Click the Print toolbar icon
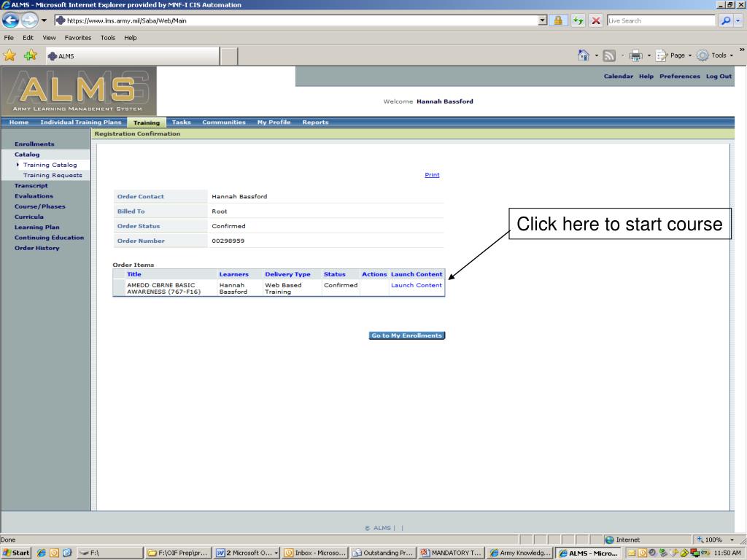 tap(635, 55)
